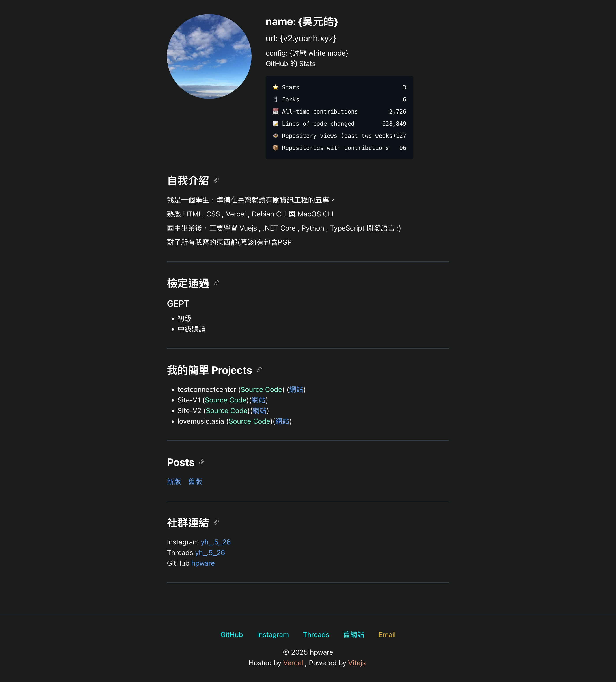Open the Vercel hosting link
Screen dimensions: 616x682
click(x=293, y=663)
